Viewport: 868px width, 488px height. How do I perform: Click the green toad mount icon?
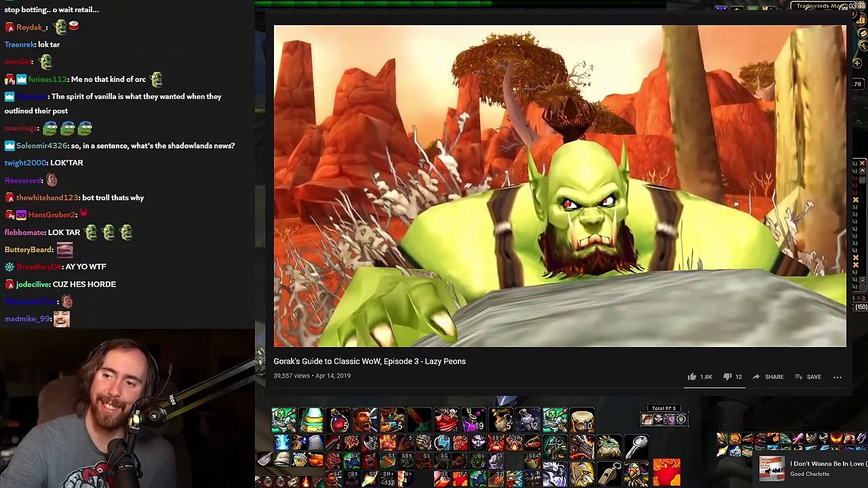(x=610, y=447)
